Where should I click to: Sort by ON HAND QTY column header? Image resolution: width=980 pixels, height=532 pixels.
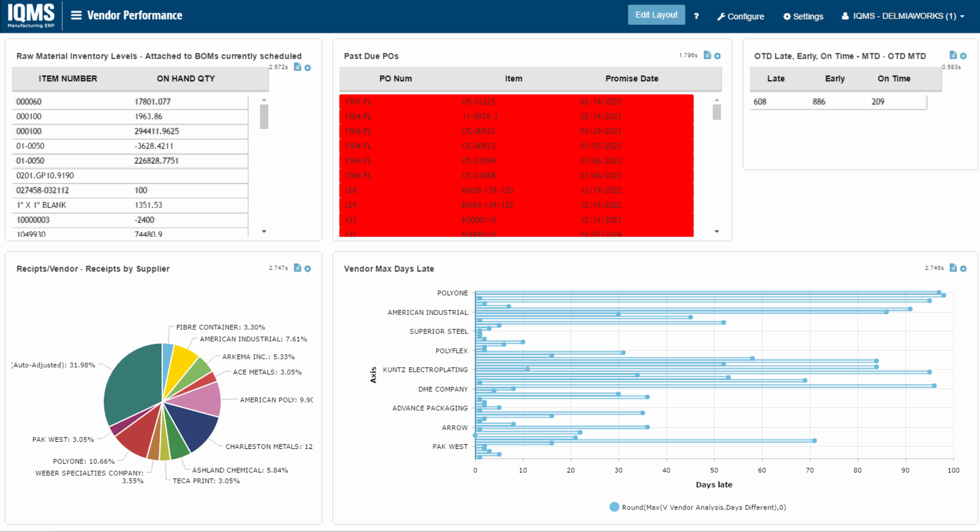185,79
